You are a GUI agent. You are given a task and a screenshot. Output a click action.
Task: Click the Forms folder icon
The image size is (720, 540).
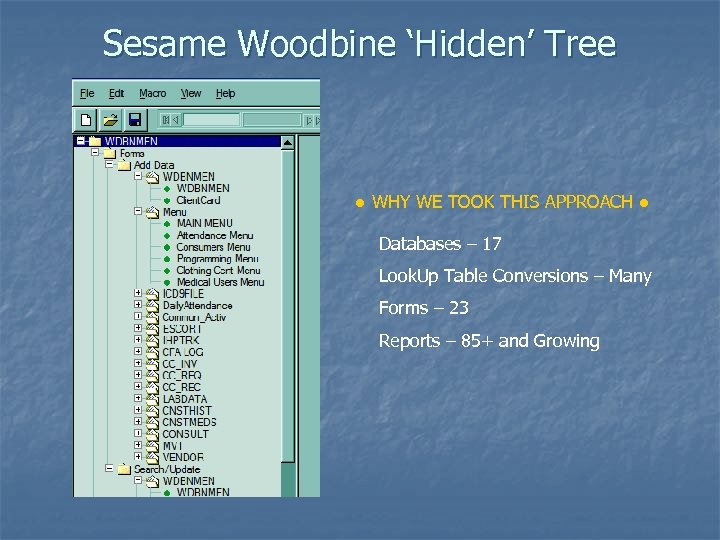pos(110,153)
